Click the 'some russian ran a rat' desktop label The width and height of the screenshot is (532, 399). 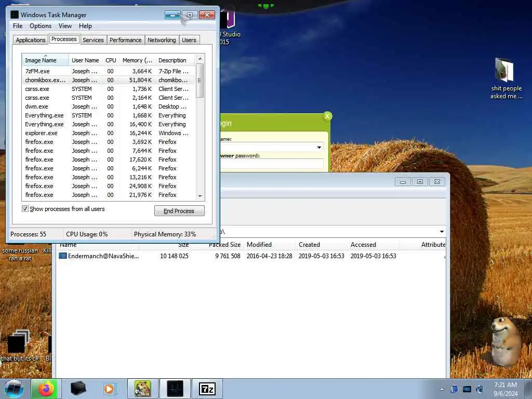tap(20, 255)
